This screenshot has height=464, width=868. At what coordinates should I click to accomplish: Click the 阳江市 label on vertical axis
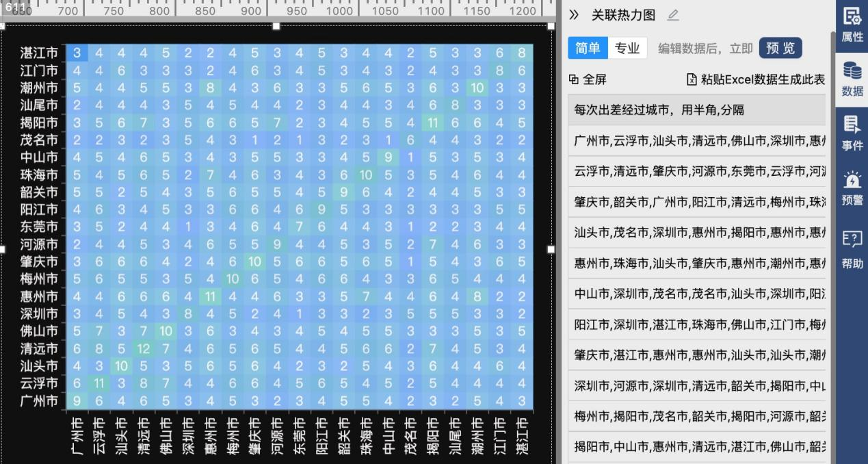click(40, 209)
